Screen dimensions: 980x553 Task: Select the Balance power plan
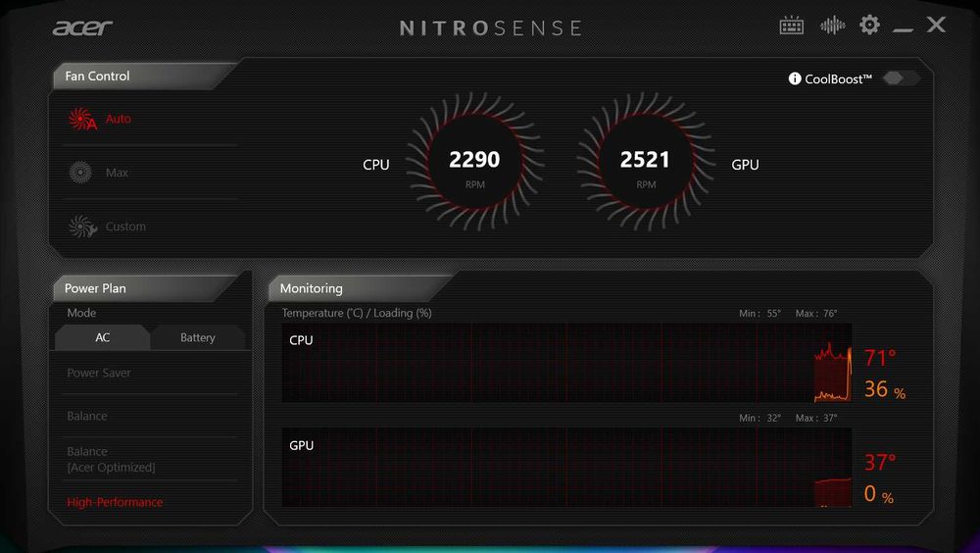tap(87, 416)
